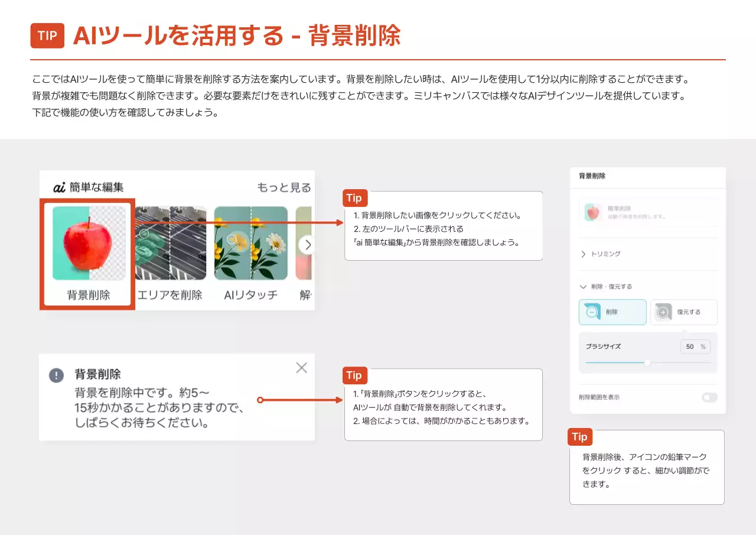Image resolution: width=756 pixels, height=535 pixels.
Task: Click the ai logo beside 簡単な編集
Action: [x=59, y=187]
